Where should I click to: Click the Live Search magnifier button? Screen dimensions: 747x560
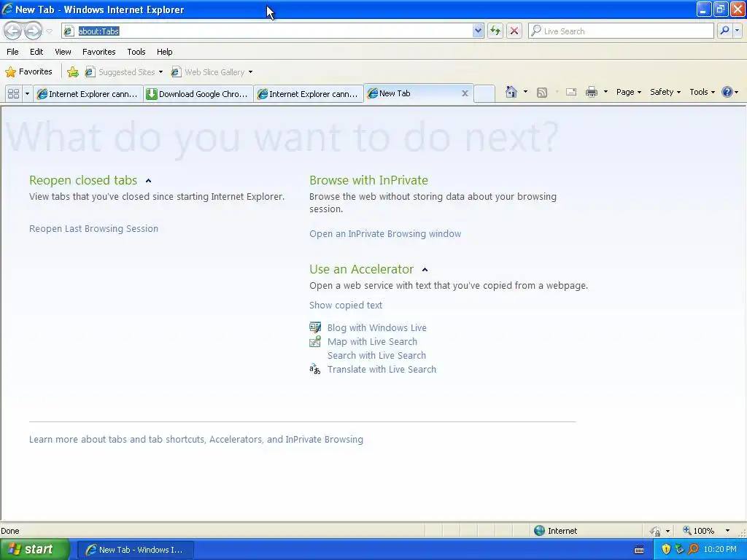[724, 31]
